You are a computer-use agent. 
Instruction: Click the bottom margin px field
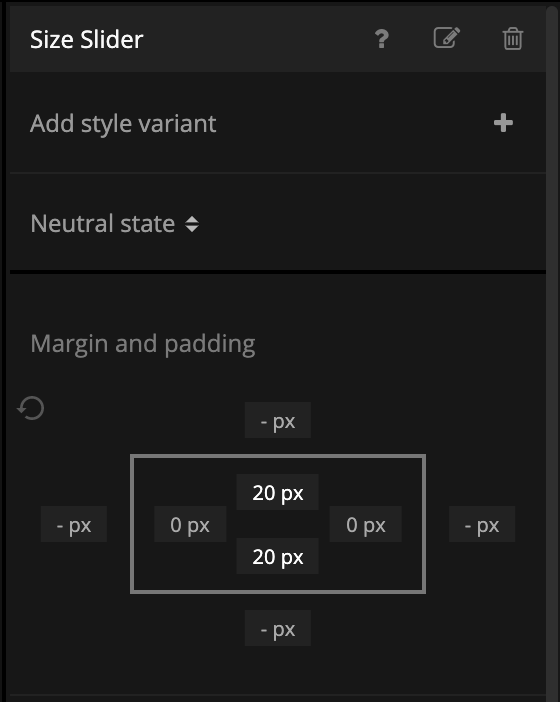278,628
